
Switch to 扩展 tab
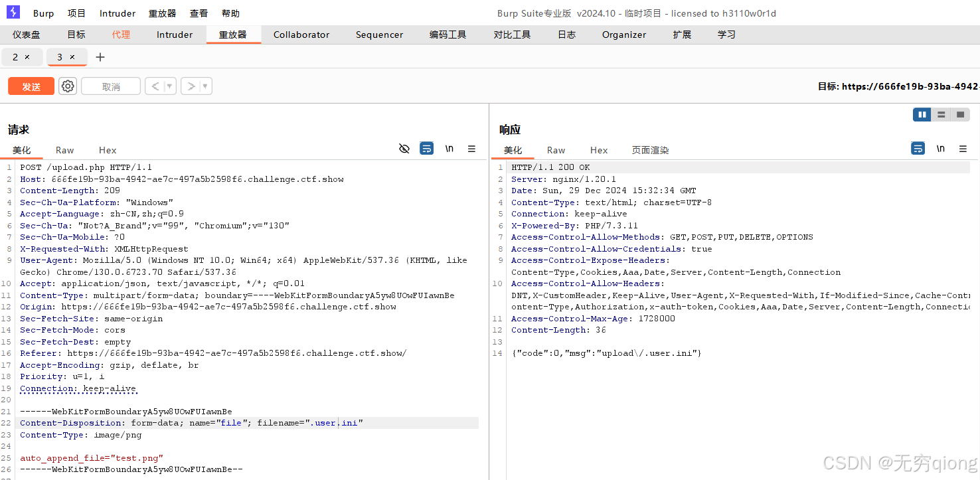click(x=682, y=35)
